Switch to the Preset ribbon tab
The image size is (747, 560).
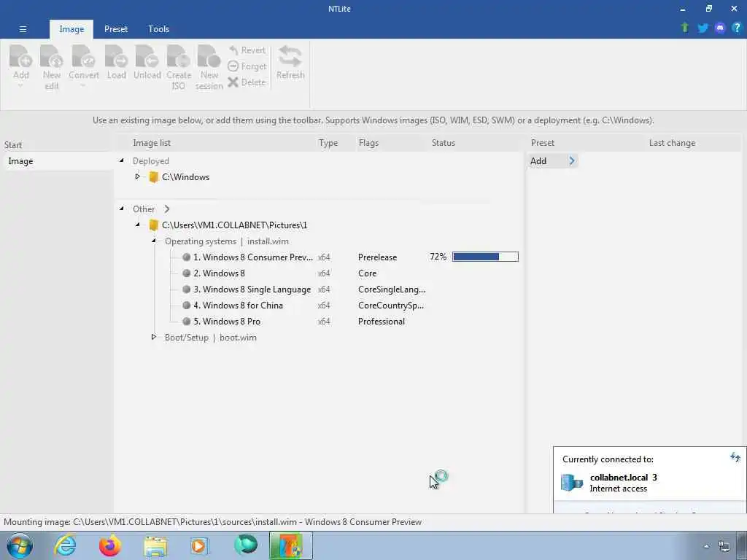tap(116, 29)
